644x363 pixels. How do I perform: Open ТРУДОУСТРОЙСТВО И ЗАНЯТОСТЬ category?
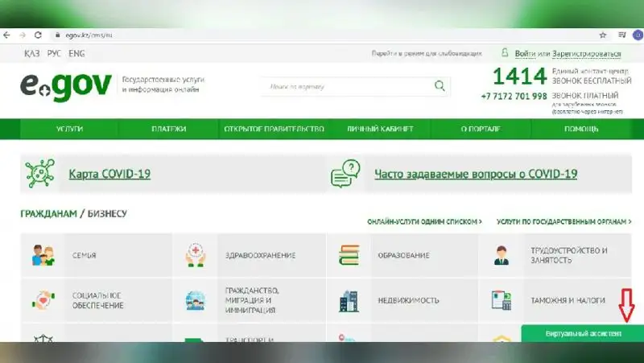coord(569,255)
